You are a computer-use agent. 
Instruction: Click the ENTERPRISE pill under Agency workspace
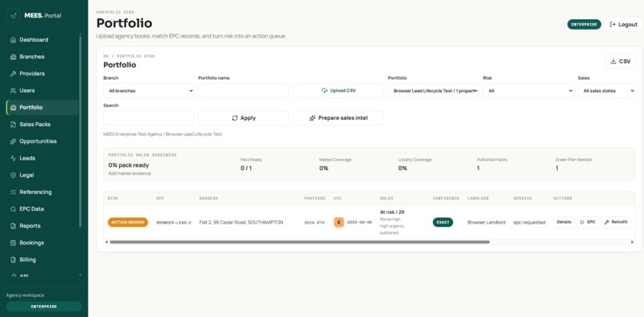point(44,307)
